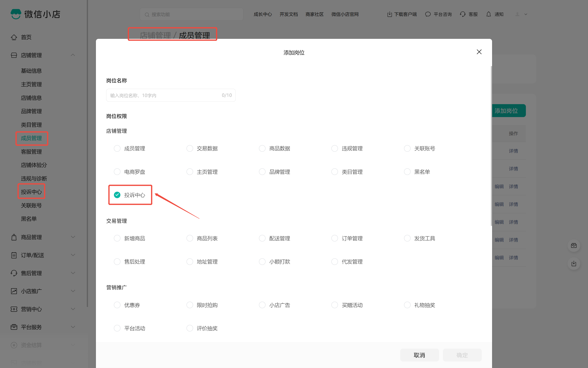The width and height of the screenshot is (588, 368).
Task: Click the 客服 headset icon in header
Action: (463, 14)
